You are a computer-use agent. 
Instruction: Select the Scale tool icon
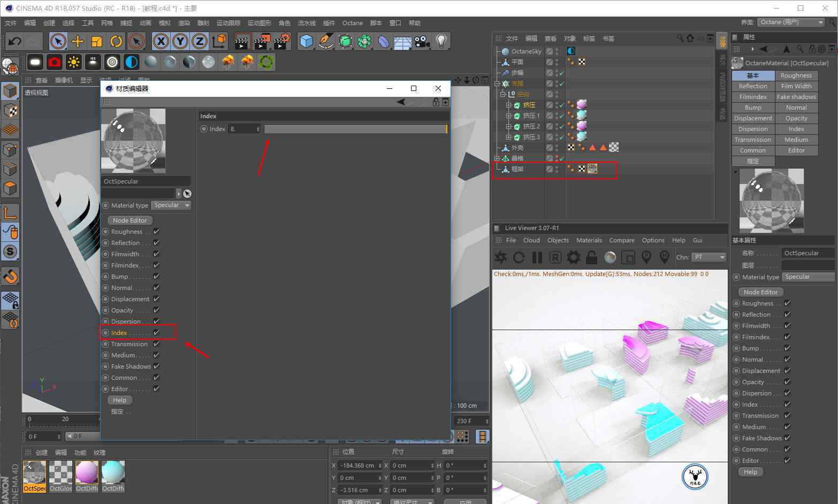coord(97,41)
